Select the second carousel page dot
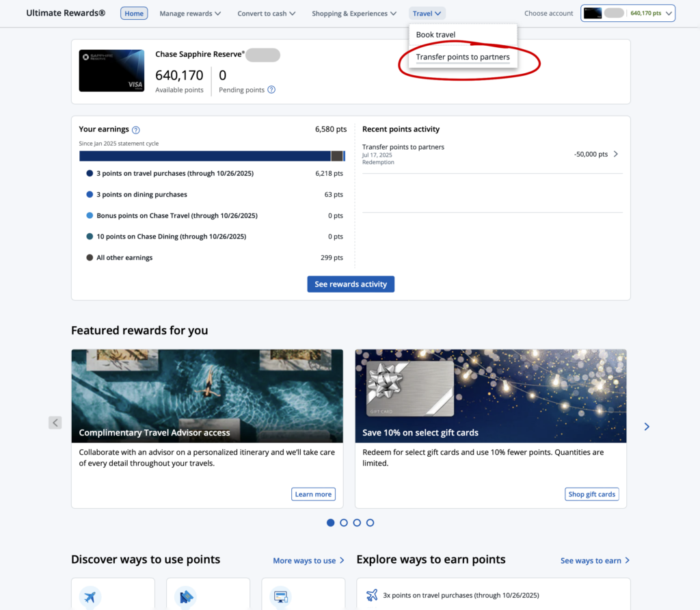Viewport: 700px width, 610px height. click(344, 522)
